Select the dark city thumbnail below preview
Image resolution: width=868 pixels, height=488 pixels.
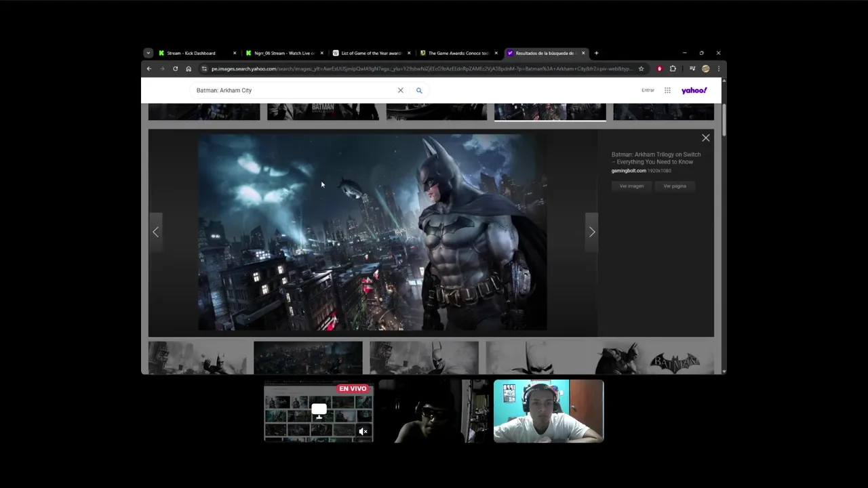click(x=308, y=358)
